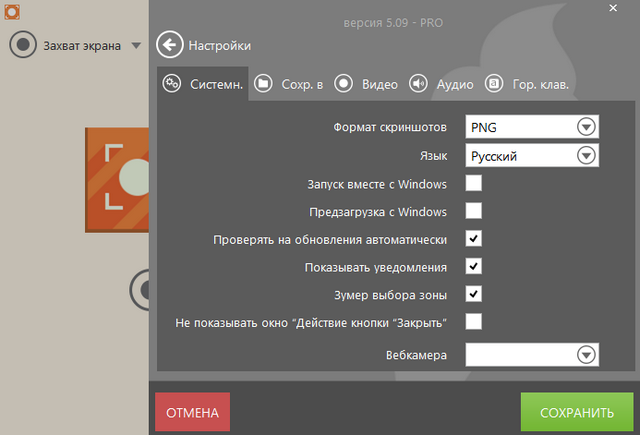This screenshot has width=640, height=435.
Task: Click the app logo in the title bar
Action: point(11,12)
